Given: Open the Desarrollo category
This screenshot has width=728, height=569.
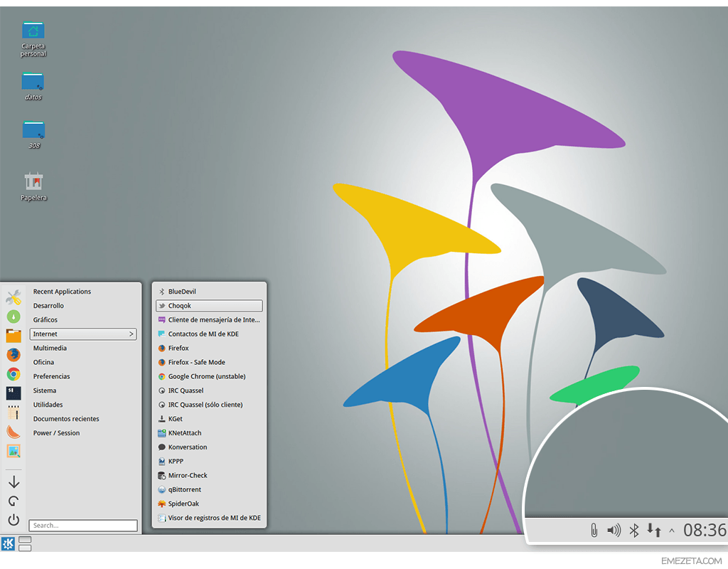Looking at the screenshot, I should (x=83, y=306).
